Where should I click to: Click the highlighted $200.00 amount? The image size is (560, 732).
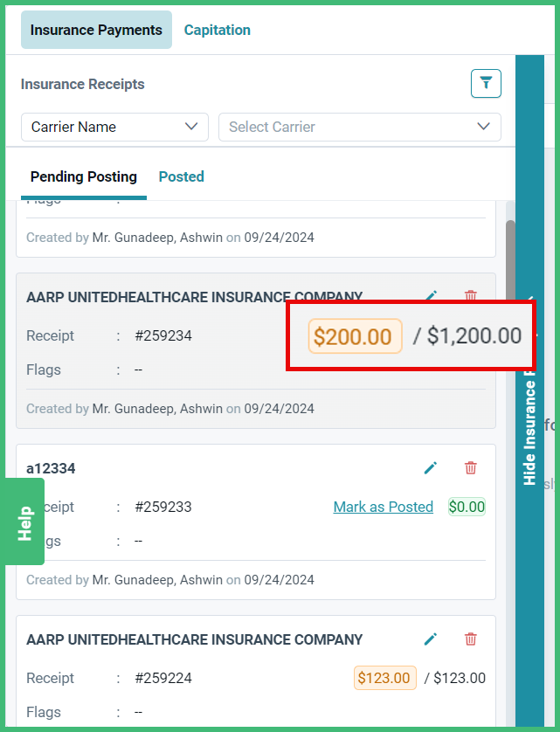tap(355, 336)
